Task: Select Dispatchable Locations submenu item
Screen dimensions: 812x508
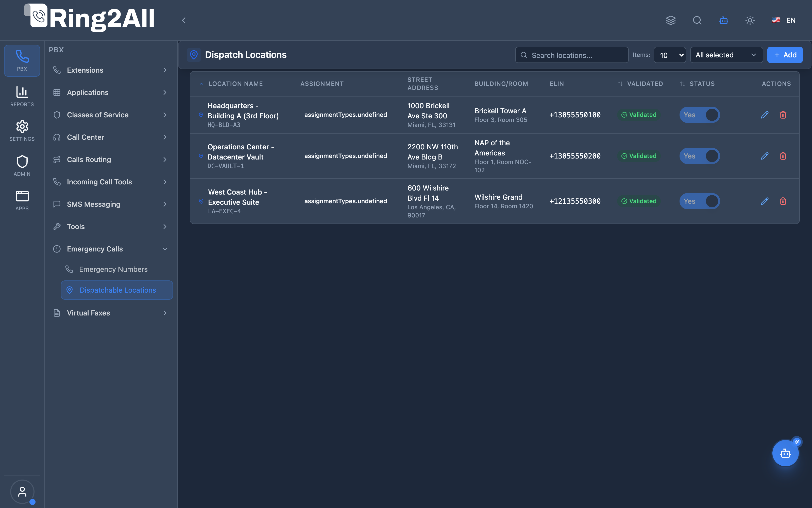Action: pyautogui.click(x=116, y=290)
